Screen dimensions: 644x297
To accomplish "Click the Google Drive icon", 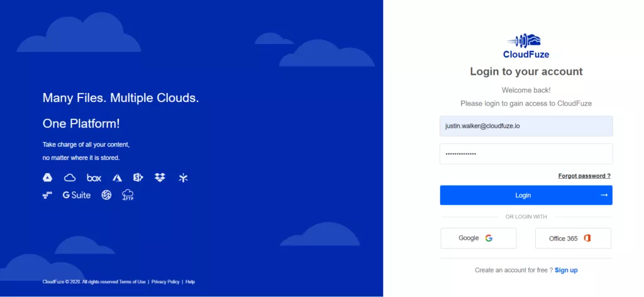I will click(x=48, y=177).
